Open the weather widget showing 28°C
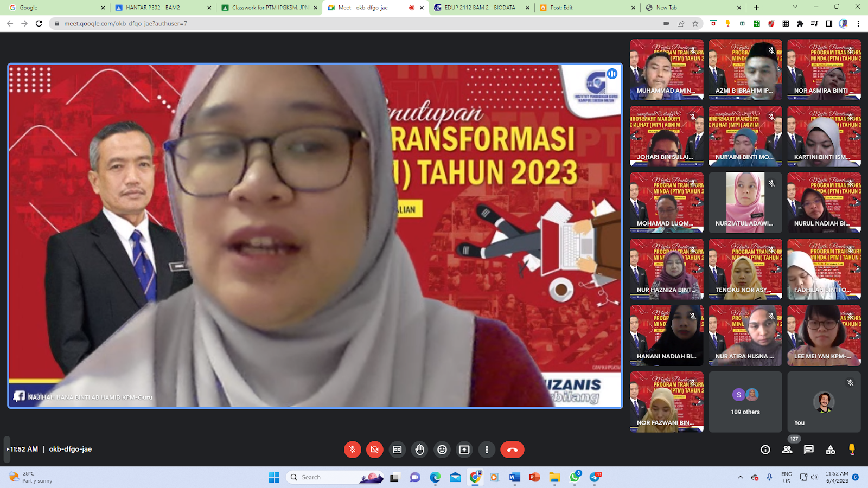The width and height of the screenshot is (868, 488). pyautogui.click(x=31, y=477)
